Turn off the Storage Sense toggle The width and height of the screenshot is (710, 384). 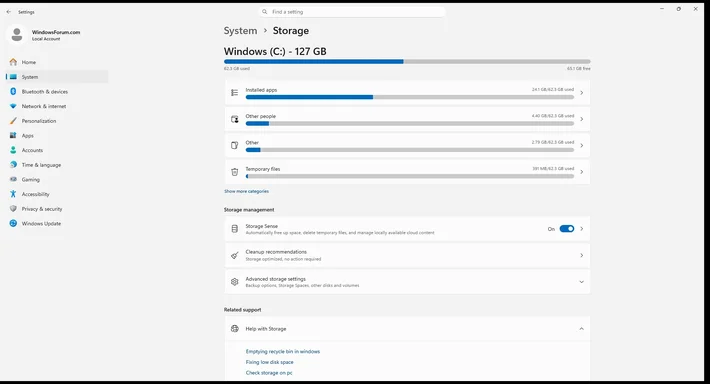tap(566, 229)
